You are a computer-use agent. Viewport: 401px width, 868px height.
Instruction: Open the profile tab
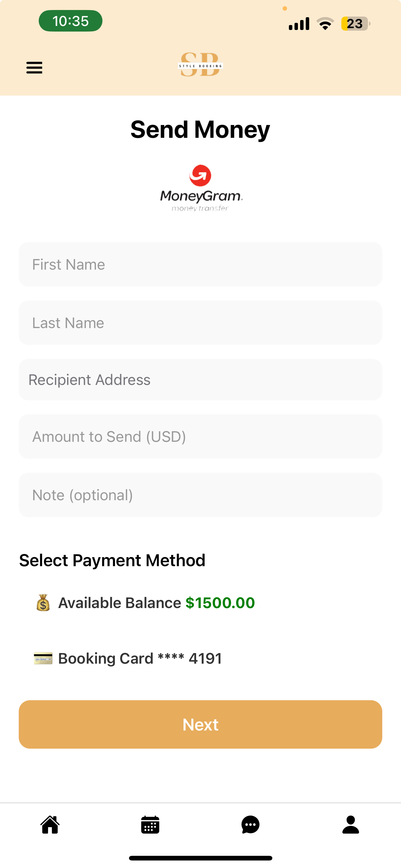(350, 825)
